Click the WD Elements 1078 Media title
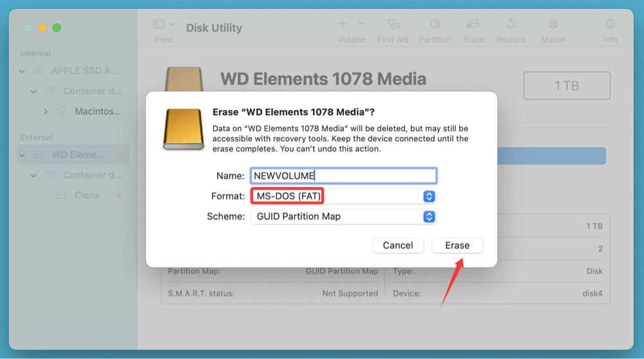 point(323,78)
